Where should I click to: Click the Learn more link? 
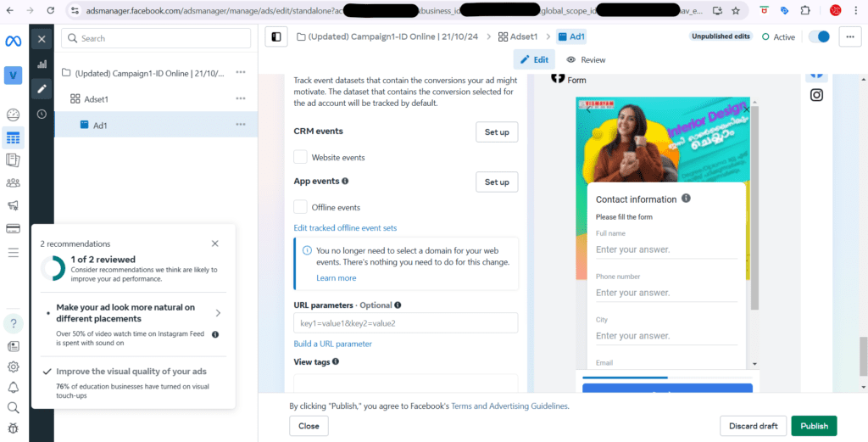pyautogui.click(x=336, y=277)
